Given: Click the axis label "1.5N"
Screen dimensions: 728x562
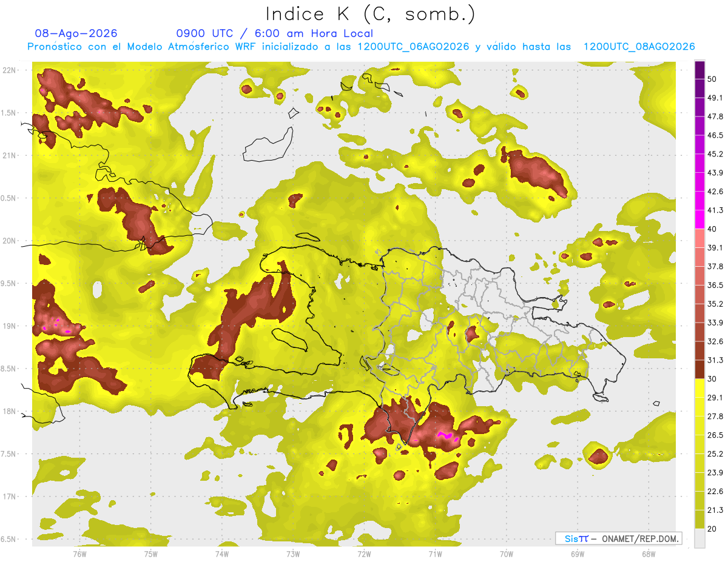Looking at the screenshot, I should (9, 113).
